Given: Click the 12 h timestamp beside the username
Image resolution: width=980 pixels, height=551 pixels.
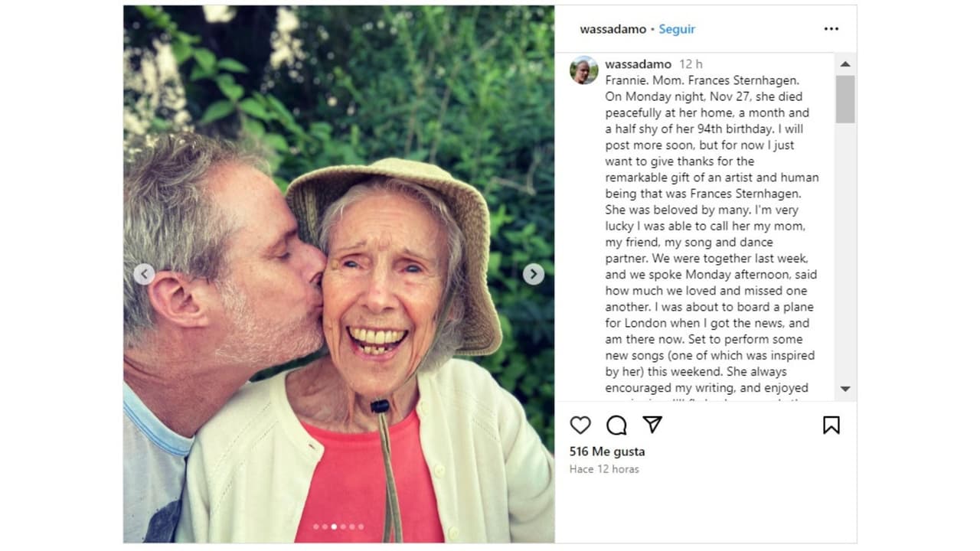Looking at the screenshot, I should [691, 64].
